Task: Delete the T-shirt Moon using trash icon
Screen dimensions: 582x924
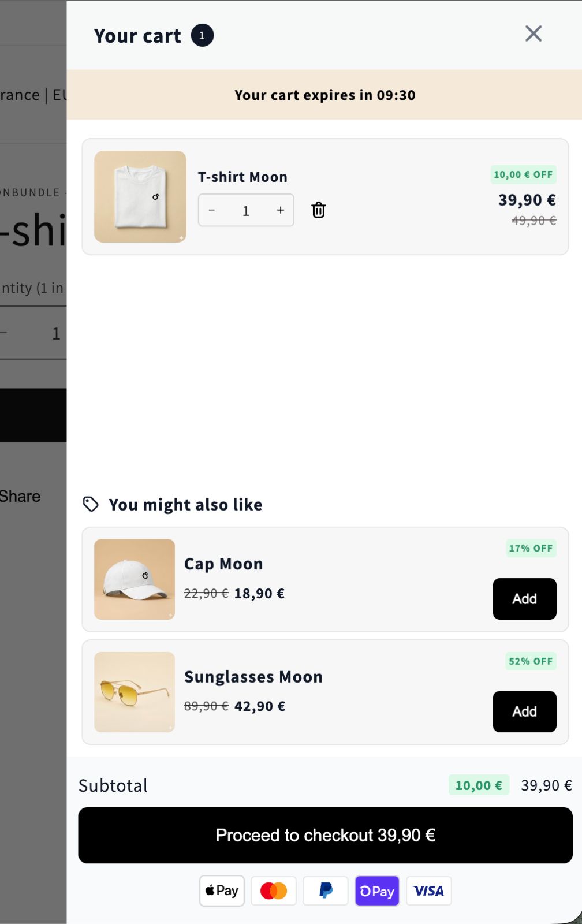Action: [318, 210]
